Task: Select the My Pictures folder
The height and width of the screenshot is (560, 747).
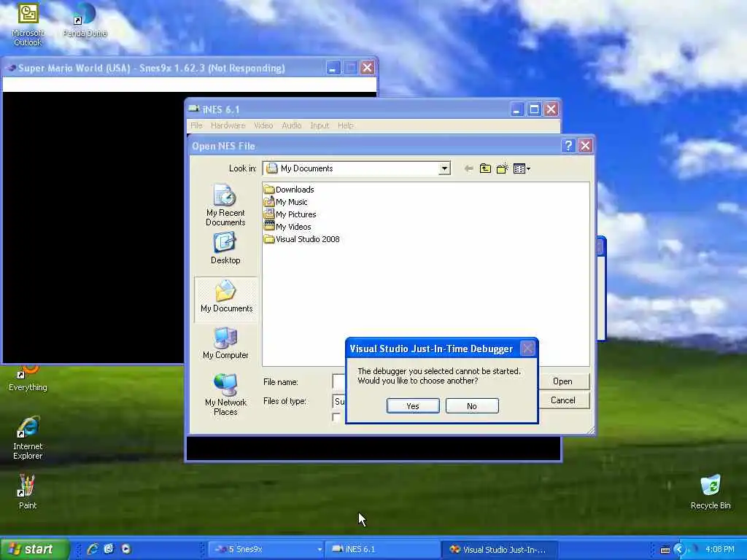Action: [290, 214]
